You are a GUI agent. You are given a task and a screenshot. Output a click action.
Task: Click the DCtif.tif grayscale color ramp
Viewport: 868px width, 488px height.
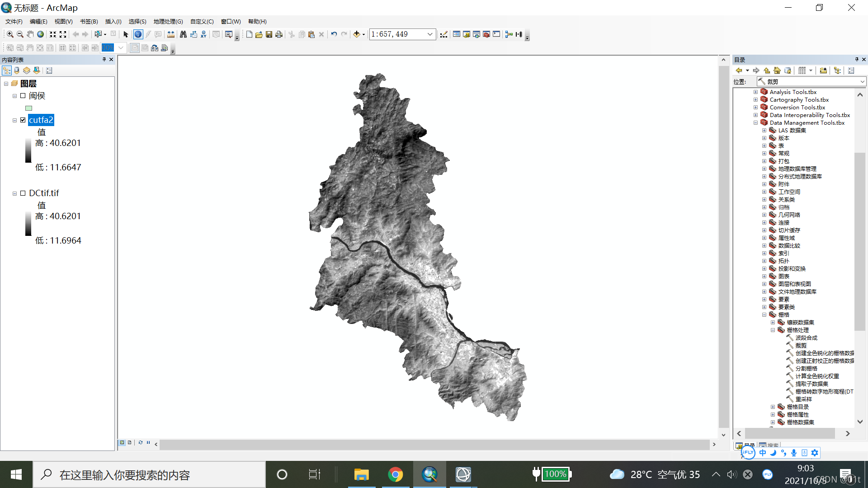(28, 224)
